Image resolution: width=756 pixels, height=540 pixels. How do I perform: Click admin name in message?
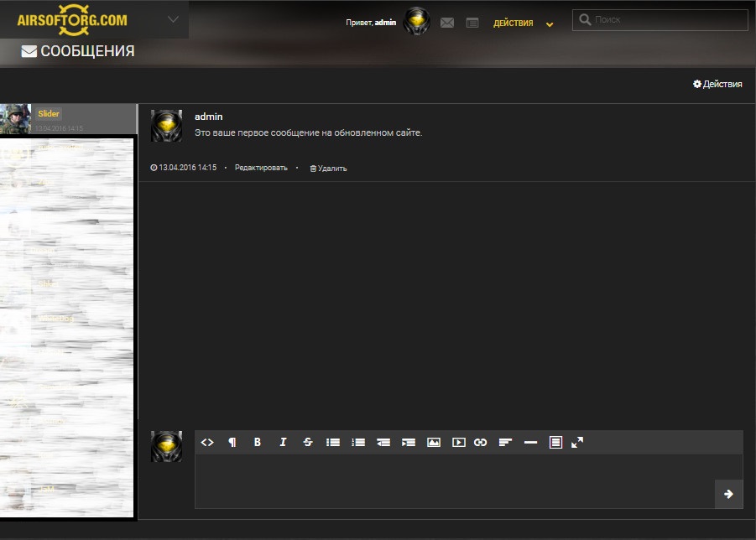click(x=209, y=117)
